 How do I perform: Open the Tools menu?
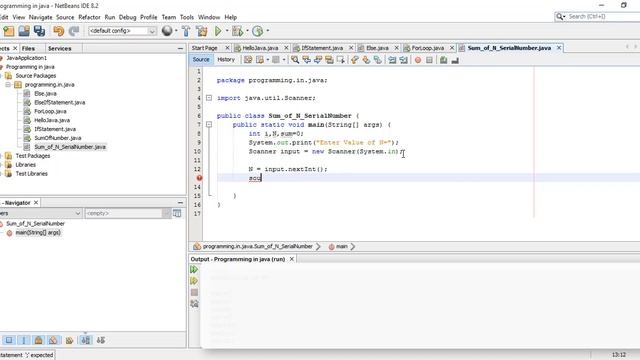pyautogui.click(x=187, y=17)
